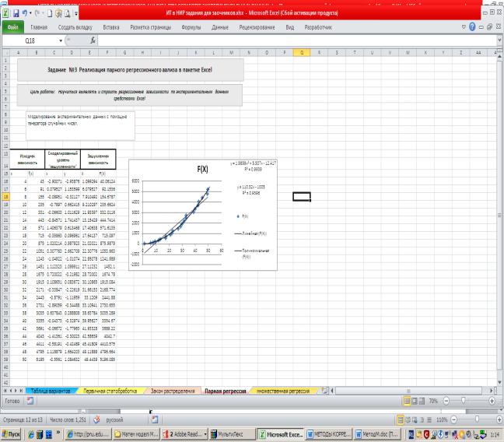Click the new blank document icon
This screenshot has height=442, width=504.
point(51,14)
